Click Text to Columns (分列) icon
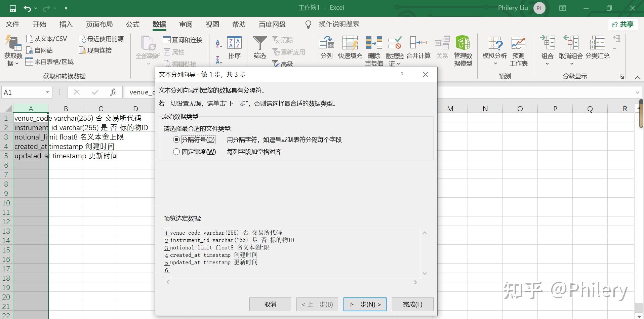This screenshot has width=644, height=319. [326, 48]
